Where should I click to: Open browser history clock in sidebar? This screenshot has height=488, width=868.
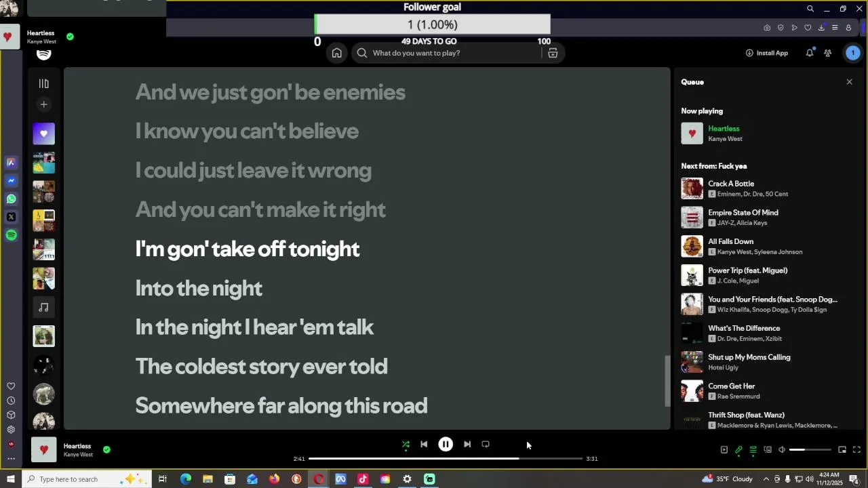click(x=11, y=401)
